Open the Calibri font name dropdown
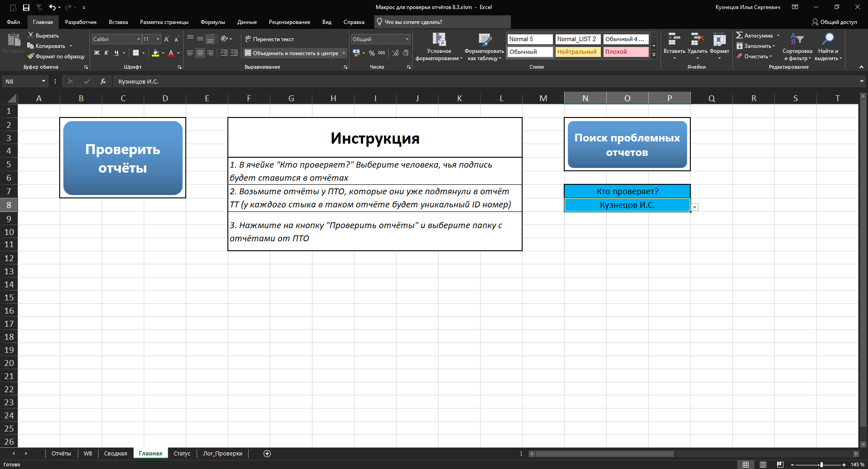 point(138,39)
